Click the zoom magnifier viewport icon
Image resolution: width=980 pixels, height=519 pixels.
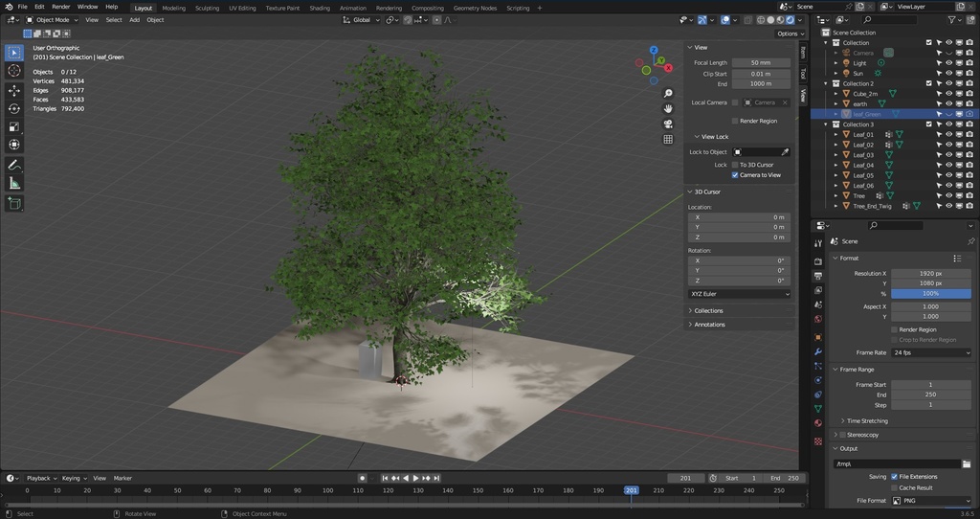(x=668, y=93)
